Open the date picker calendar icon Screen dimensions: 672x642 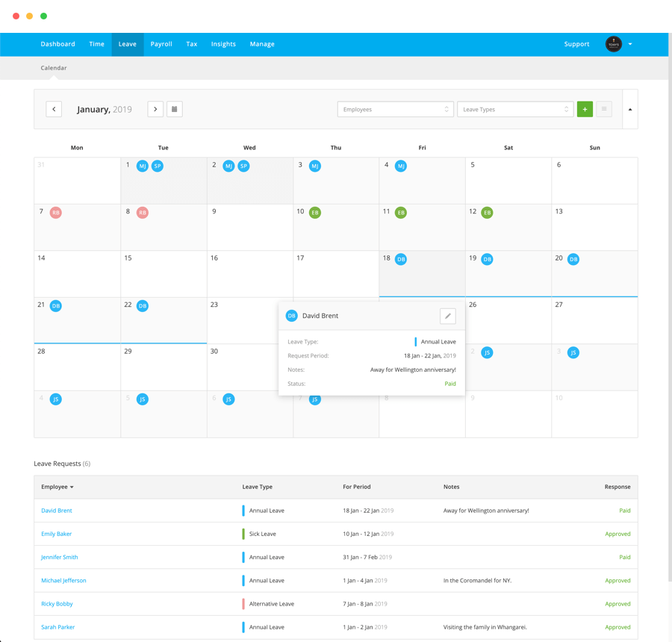(175, 109)
